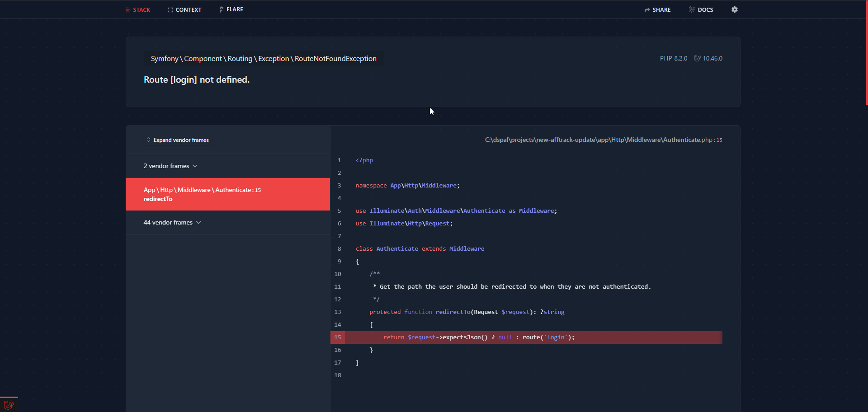Click the up-down arrows beside Expand vendor frames
868x412 pixels.
148,140
